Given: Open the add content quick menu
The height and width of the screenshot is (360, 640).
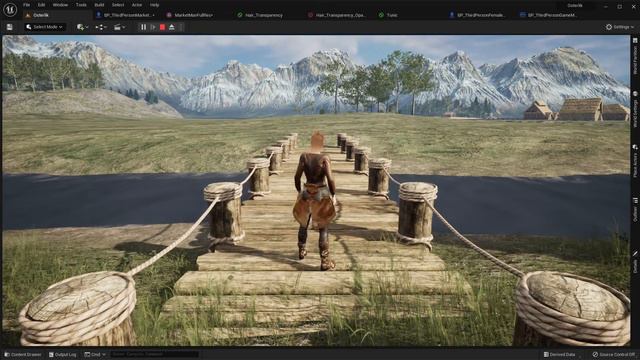Looking at the screenshot, I should tap(82, 27).
